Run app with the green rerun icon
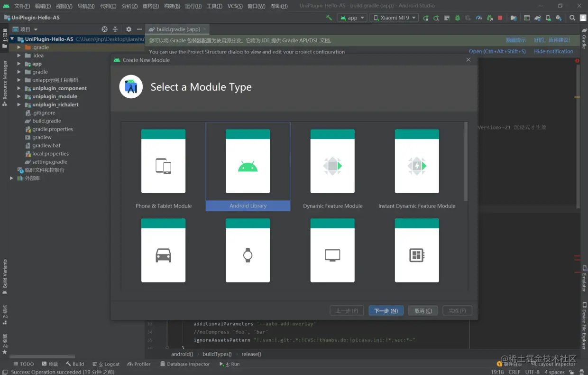 tap(426, 18)
